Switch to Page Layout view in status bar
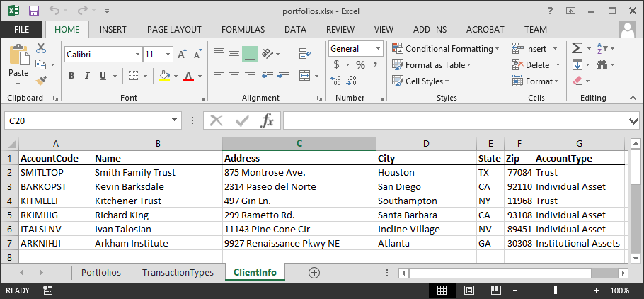This screenshot has height=299, width=644. click(468, 290)
